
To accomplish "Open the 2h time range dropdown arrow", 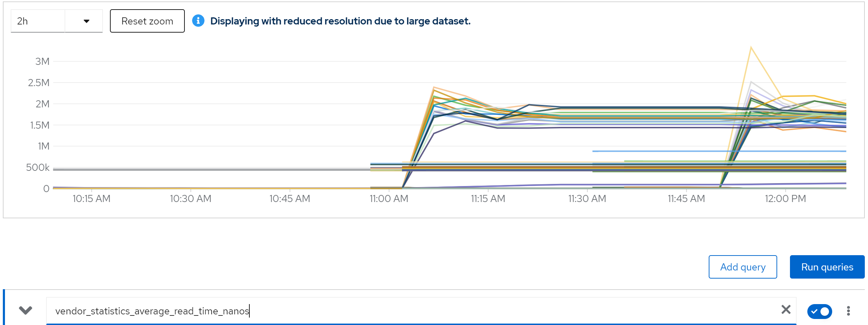I will point(86,21).
